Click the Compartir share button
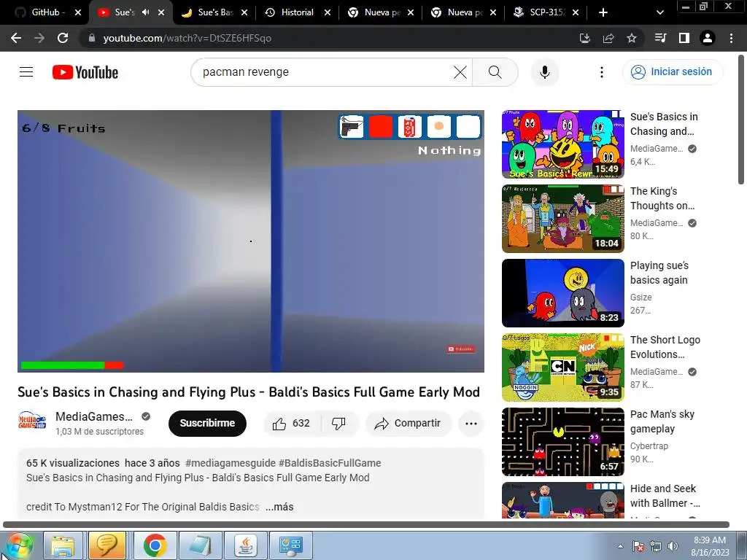747x560 pixels. 408,424
